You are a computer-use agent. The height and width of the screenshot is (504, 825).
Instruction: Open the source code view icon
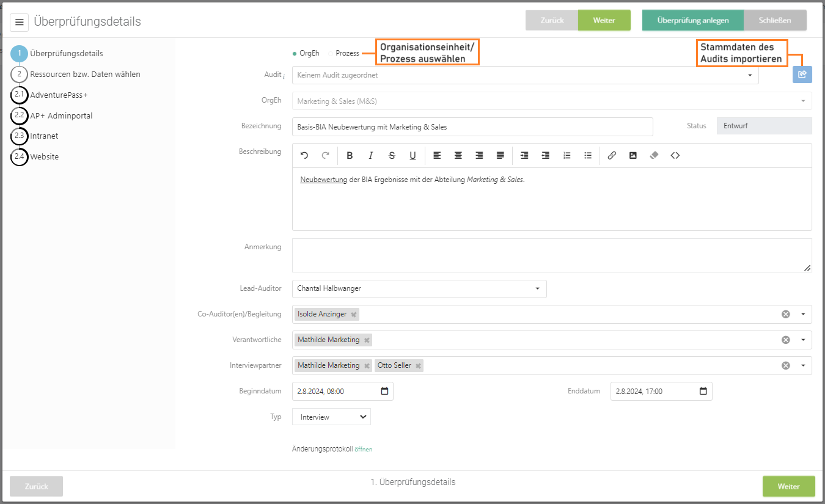click(675, 156)
